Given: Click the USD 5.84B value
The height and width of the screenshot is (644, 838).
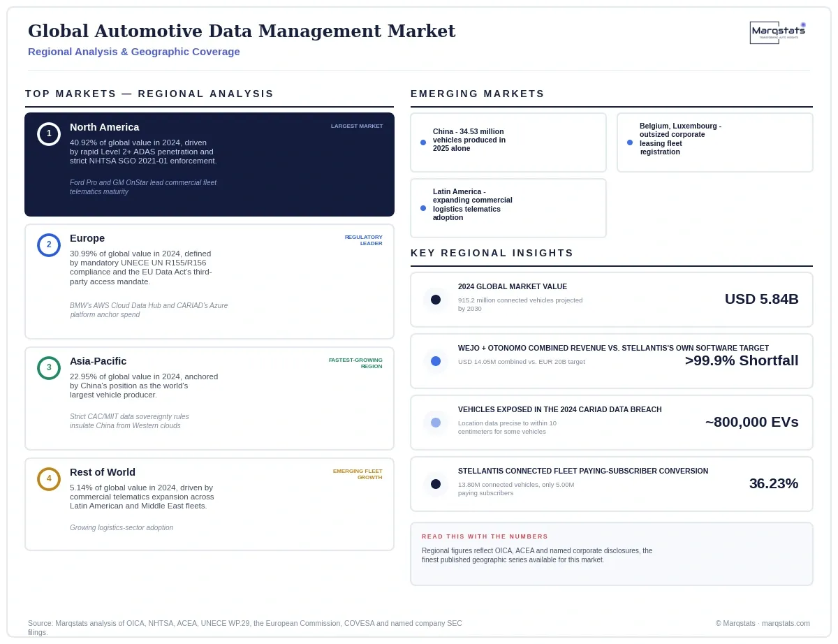Looking at the screenshot, I should click(762, 299).
